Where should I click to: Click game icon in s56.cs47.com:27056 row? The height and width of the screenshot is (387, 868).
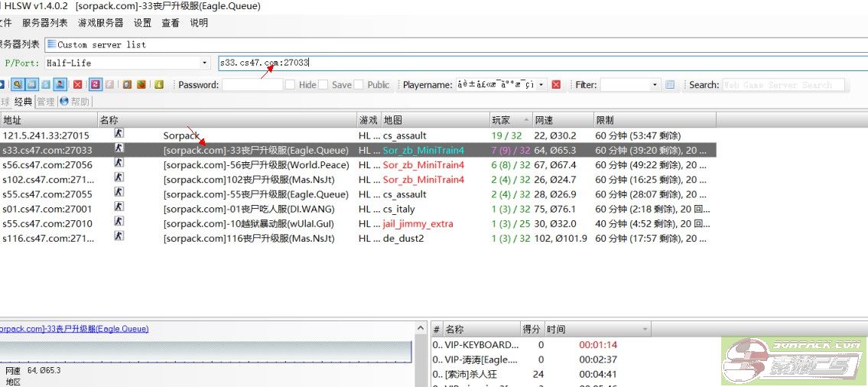[x=119, y=163]
